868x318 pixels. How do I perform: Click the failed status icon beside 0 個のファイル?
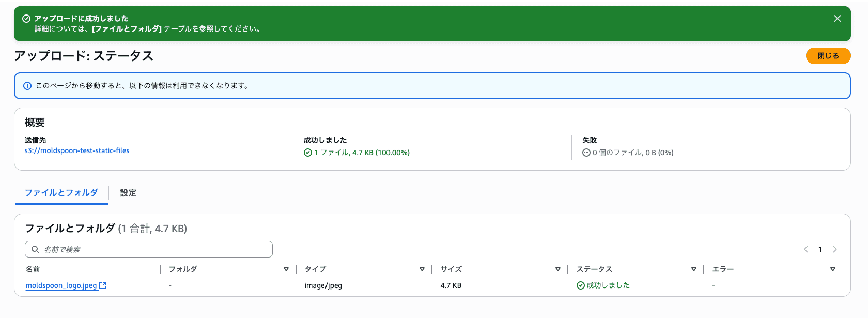click(586, 153)
